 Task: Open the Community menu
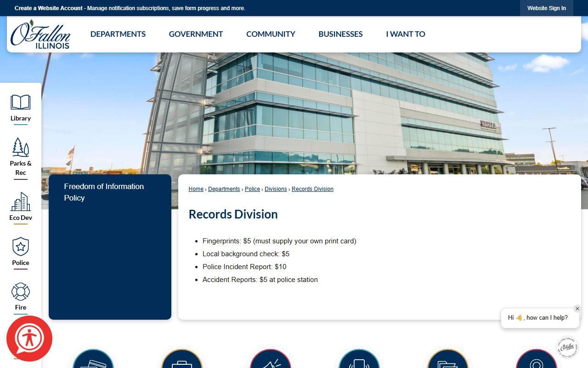pos(271,34)
